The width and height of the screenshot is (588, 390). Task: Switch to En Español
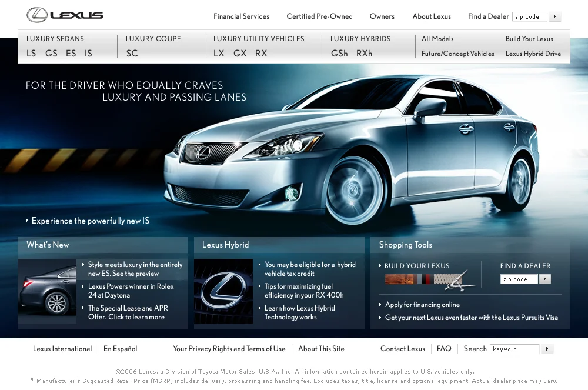pyautogui.click(x=121, y=349)
